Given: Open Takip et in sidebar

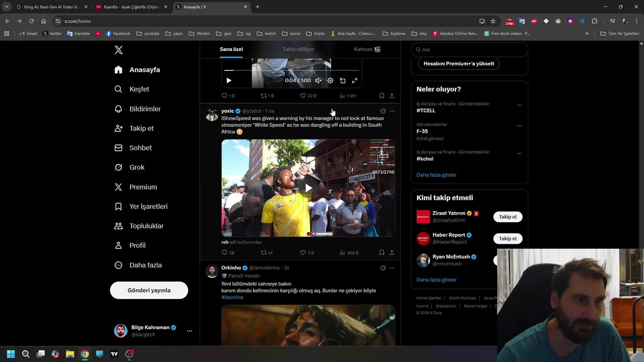Looking at the screenshot, I should pos(134,128).
